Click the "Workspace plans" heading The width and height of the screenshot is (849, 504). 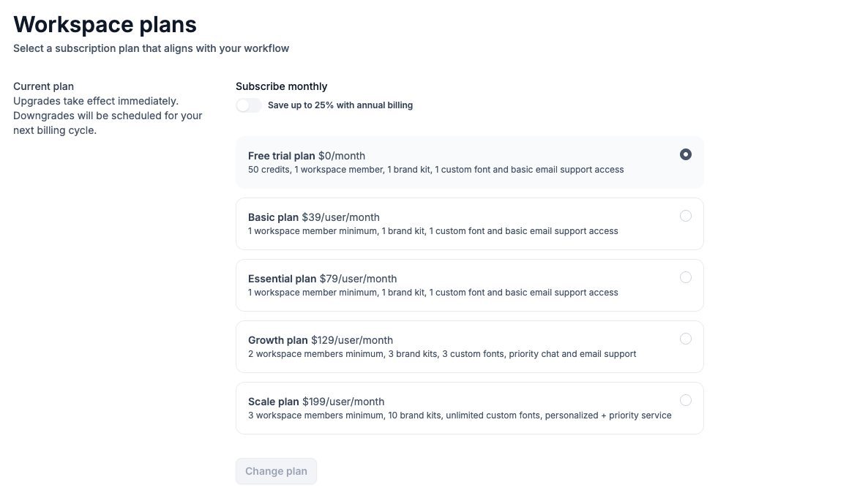tap(105, 24)
